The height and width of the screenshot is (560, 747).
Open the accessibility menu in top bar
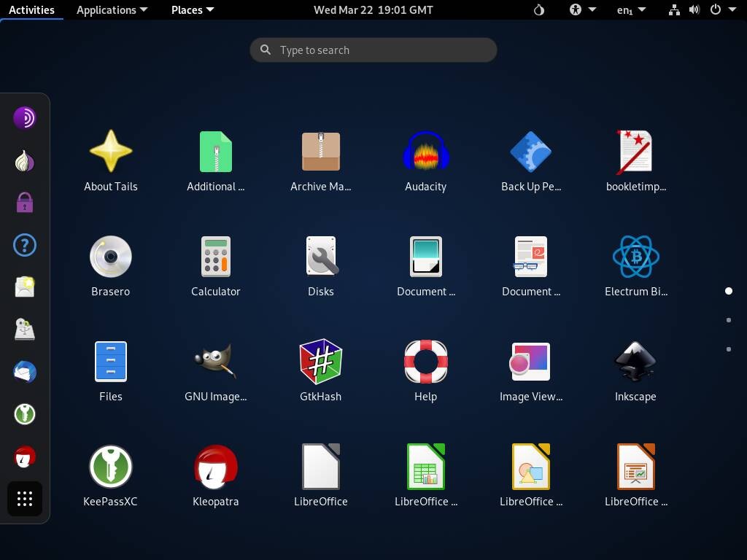[582, 10]
